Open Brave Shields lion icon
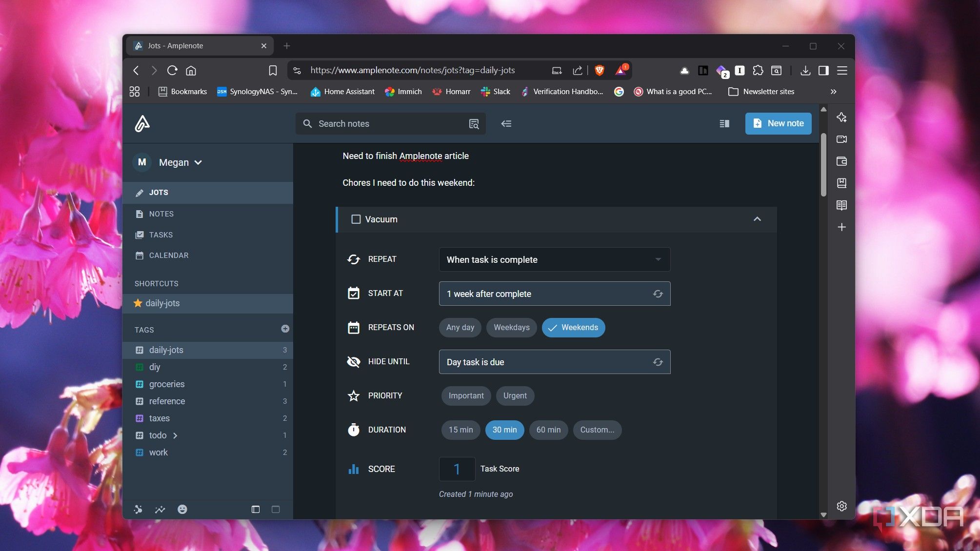The width and height of the screenshot is (980, 551). click(600, 70)
